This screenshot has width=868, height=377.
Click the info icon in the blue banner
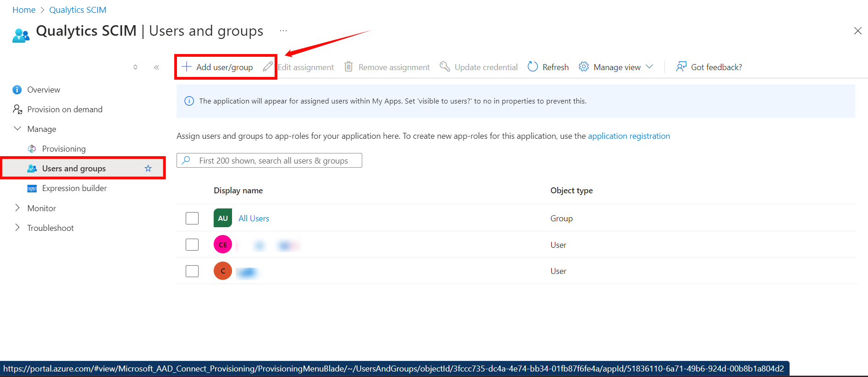pos(189,101)
